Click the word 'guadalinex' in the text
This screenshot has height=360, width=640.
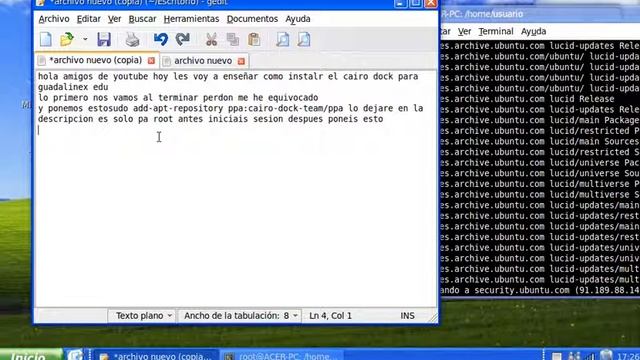(x=63, y=87)
